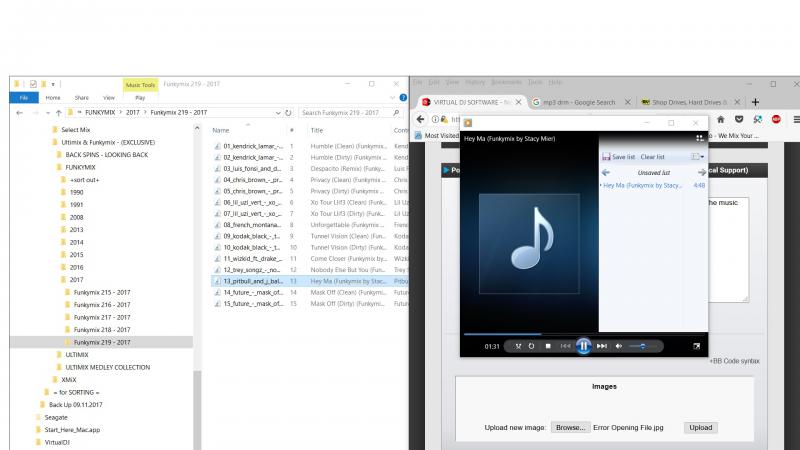Select the Select Mix folder in tree
The width and height of the screenshot is (800, 450).
(76, 130)
